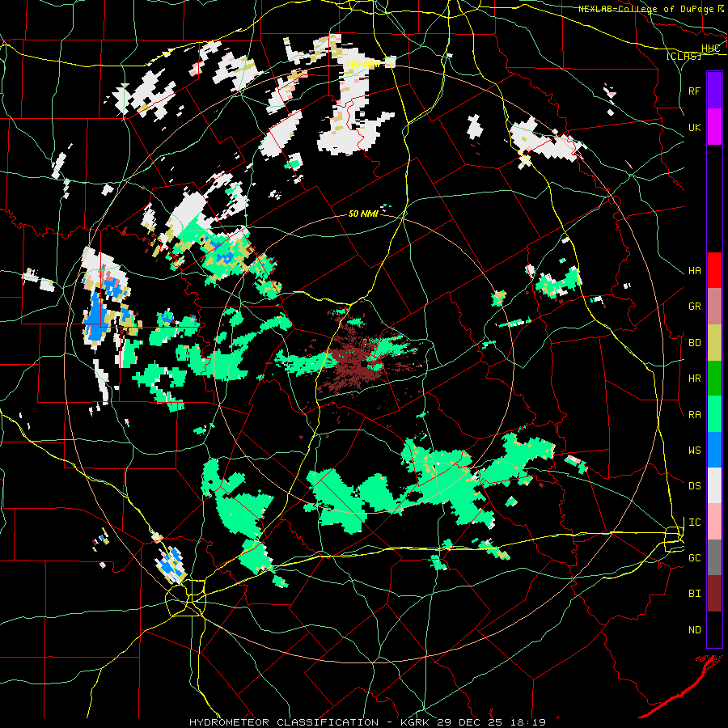728x728 pixels.
Task: Select the blue WS legend swatch
Action: 714,450
